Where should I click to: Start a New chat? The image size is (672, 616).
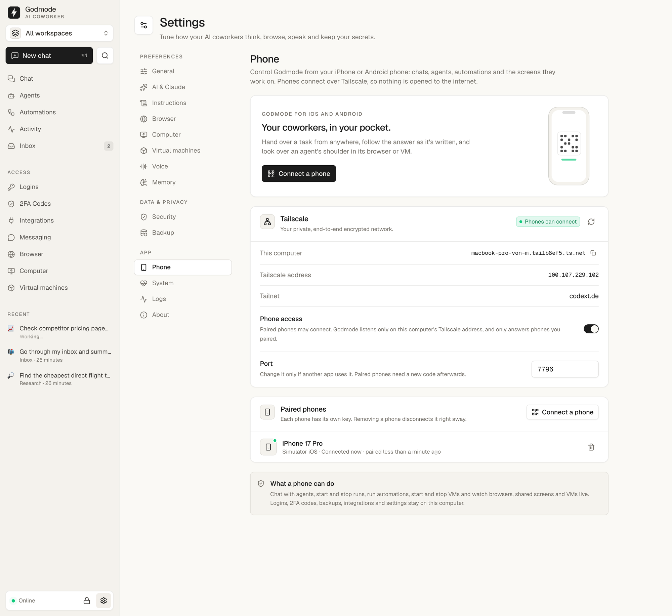pyautogui.click(x=49, y=55)
